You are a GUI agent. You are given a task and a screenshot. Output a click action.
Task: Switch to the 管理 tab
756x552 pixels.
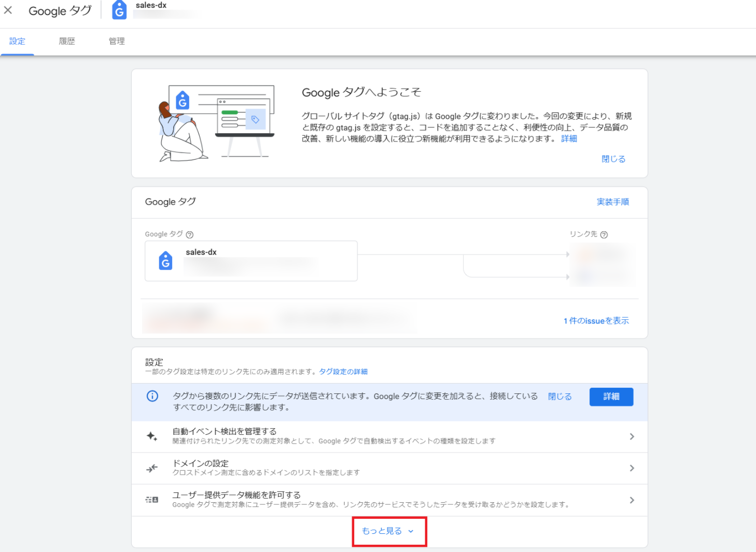pos(117,41)
